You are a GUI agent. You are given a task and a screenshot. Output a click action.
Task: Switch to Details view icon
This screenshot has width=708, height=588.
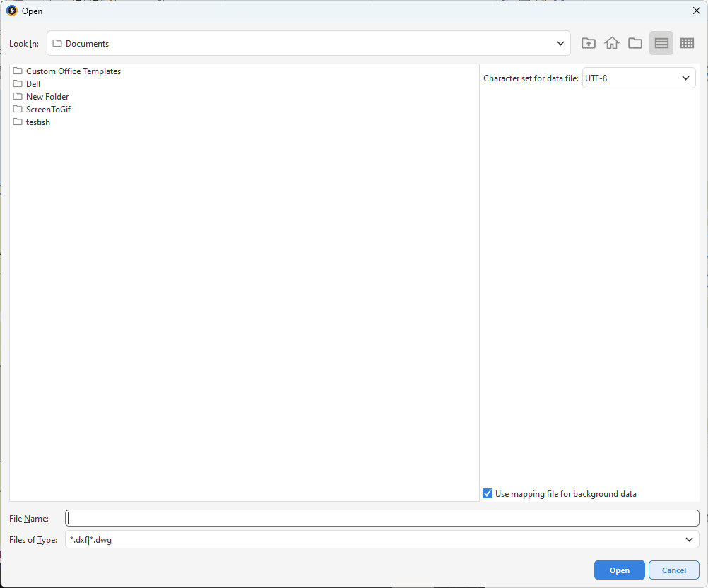(687, 43)
